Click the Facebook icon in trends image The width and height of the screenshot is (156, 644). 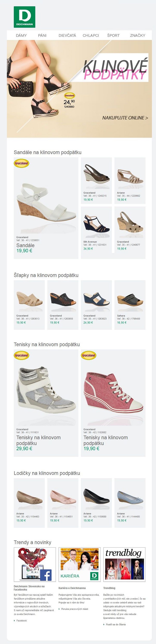tap(46, 575)
